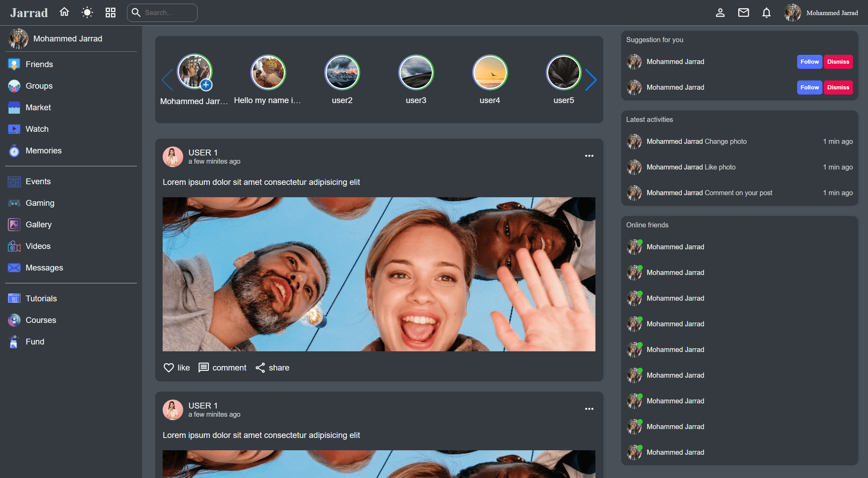This screenshot has height=478, width=868.
Task: Click the Messages envelope icon in sidebar
Action: 14,268
